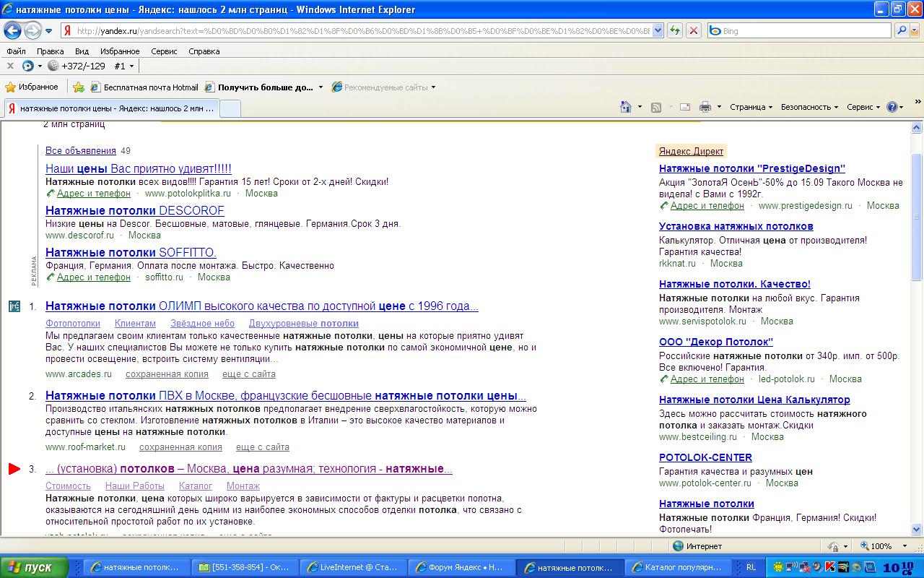
Task: Open the Натяжные потолки ПВХ в Москве result
Action: tap(286, 396)
